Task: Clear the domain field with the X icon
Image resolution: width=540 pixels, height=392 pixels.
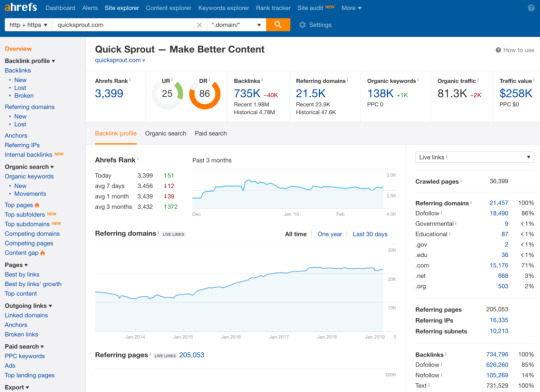Action: 199,25
